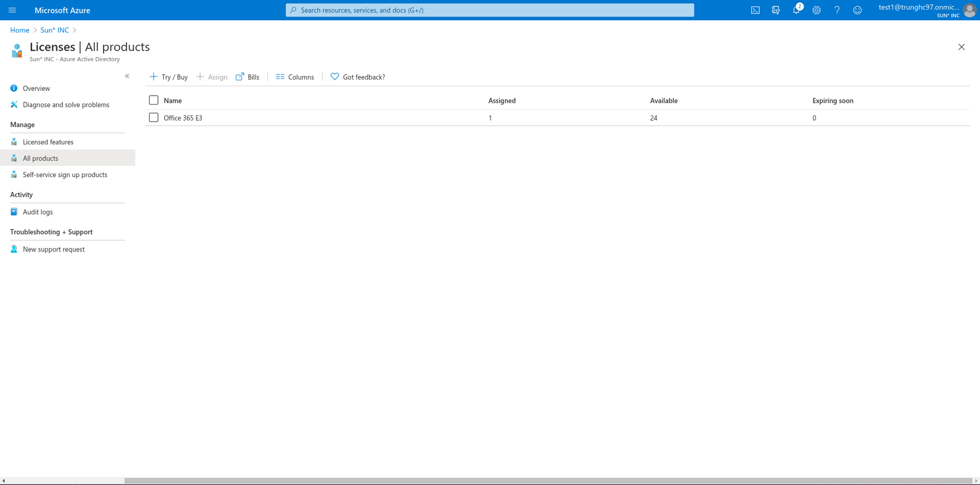The image size is (980, 485).
Task: Open the Office 365 E3 product
Action: 183,118
